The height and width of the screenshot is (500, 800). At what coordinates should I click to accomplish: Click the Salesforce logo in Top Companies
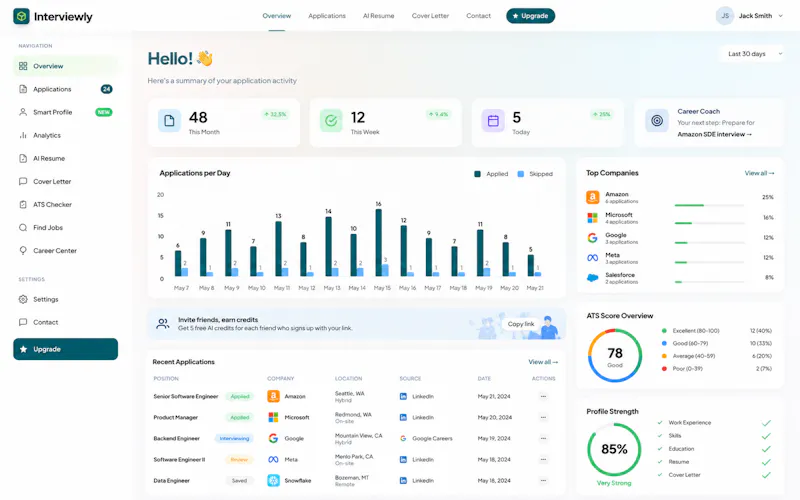coord(592,278)
